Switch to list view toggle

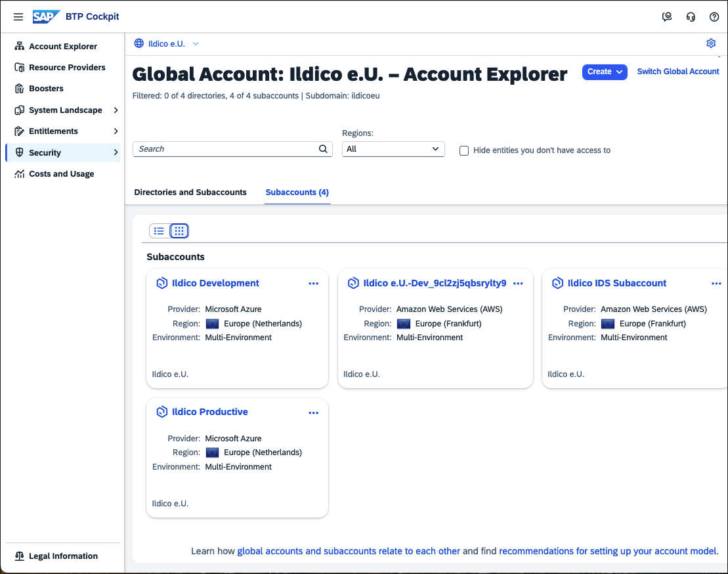pos(159,231)
